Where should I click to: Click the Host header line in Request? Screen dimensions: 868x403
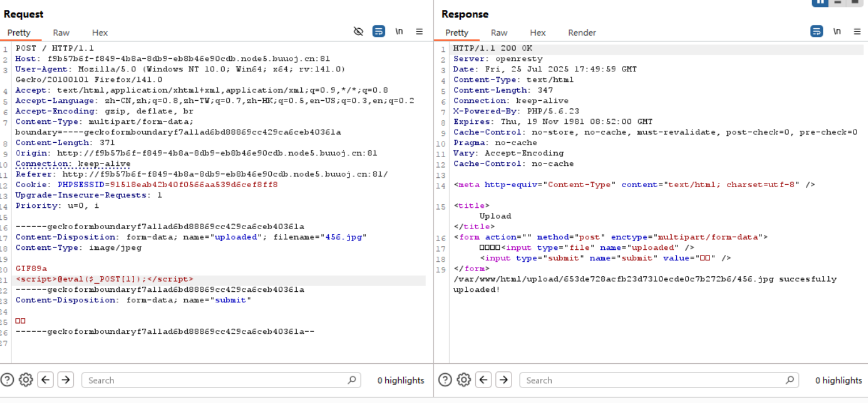point(173,59)
